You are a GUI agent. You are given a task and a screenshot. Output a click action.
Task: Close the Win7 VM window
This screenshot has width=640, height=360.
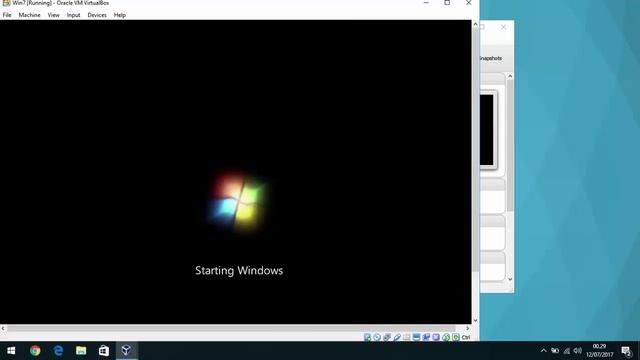point(469,3)
